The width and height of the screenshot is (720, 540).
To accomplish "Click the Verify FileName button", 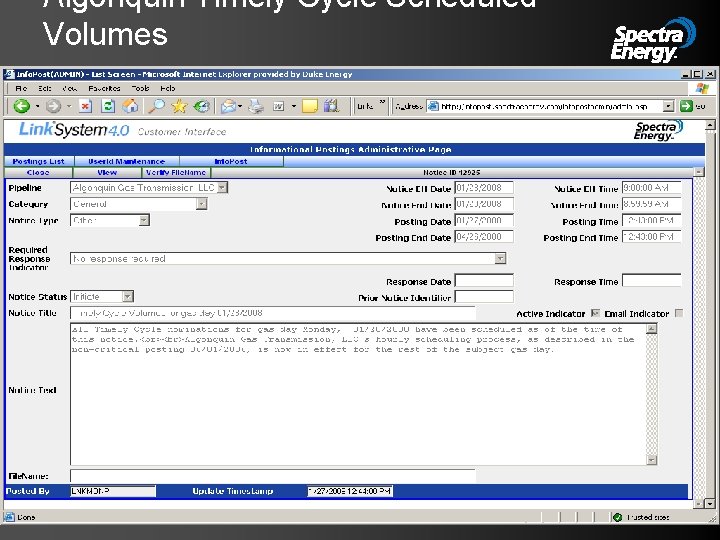I will tap(176, 173).
